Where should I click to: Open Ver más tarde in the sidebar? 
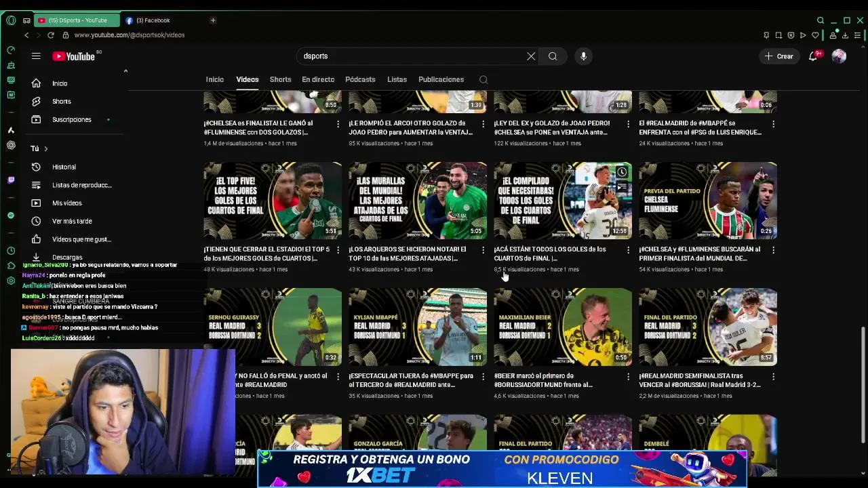click(x=76, y=221)
